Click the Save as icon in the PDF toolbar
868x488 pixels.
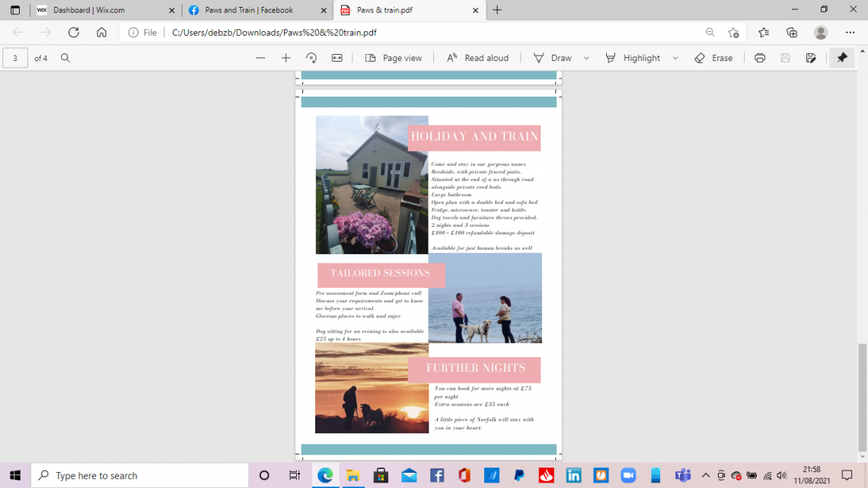pos(811,58)
